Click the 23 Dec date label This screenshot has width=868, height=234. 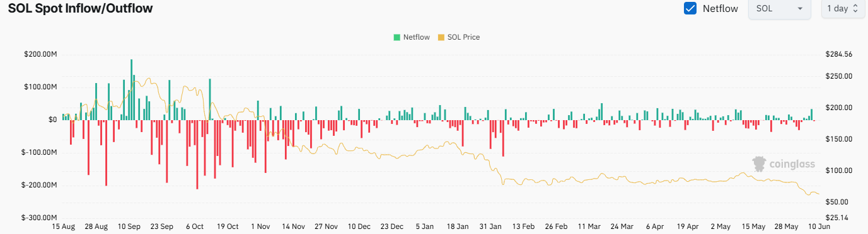coord(392,226)
